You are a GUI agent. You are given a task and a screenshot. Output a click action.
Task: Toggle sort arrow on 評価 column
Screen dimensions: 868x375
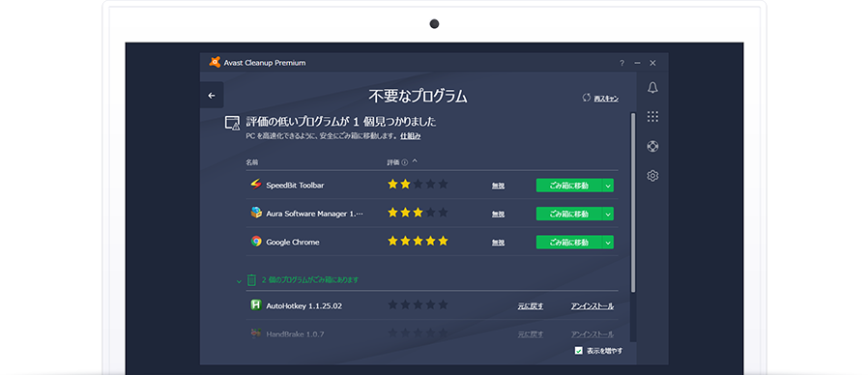(x=415, y=161)
